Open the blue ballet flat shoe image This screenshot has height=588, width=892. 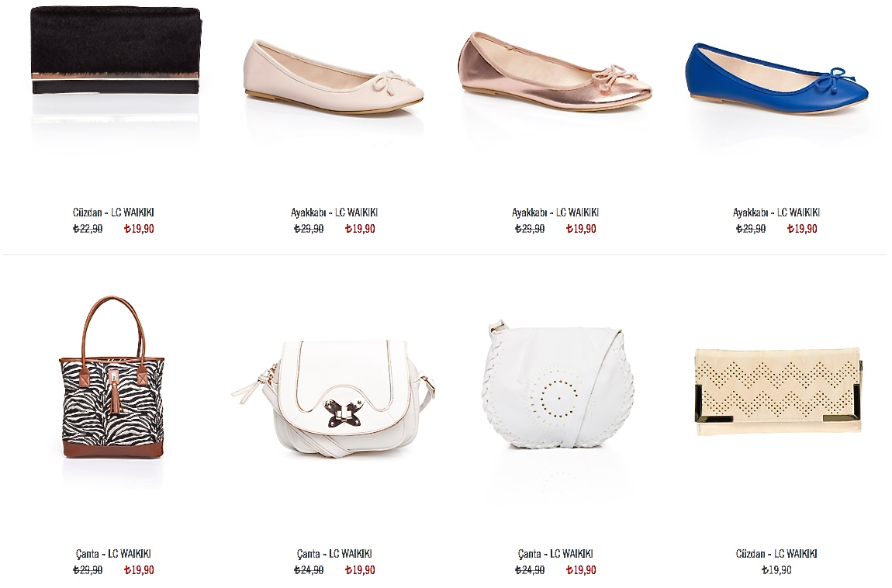[777, 78]
